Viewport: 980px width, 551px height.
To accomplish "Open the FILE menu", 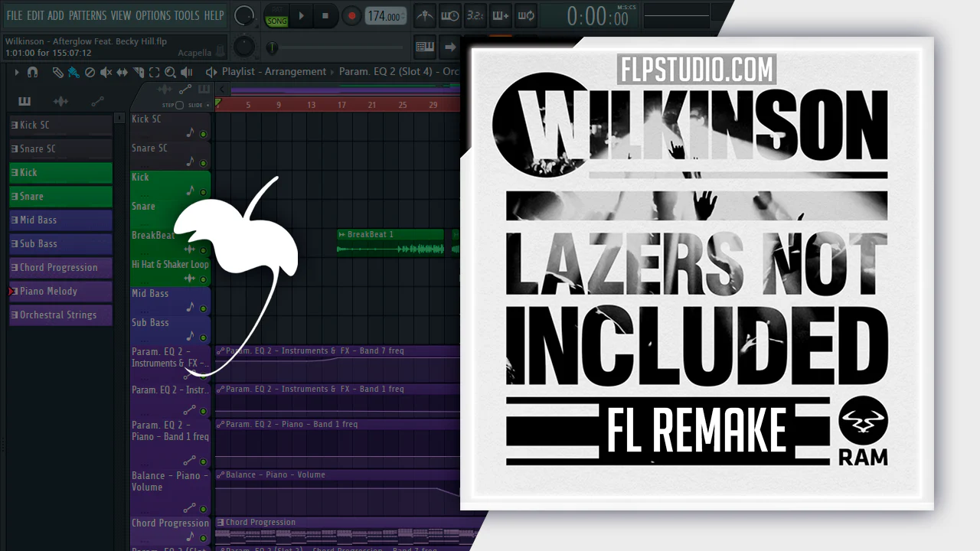I will (14, 15).
